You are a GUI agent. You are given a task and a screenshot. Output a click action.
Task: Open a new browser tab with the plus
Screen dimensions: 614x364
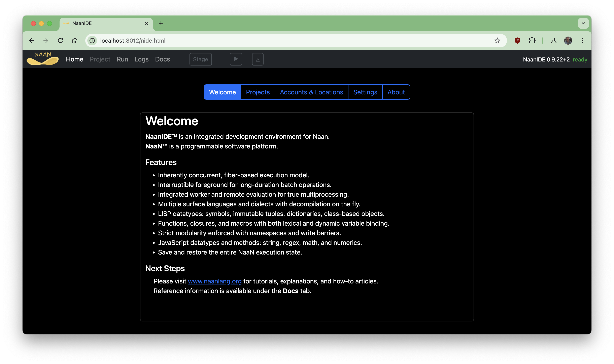coord(161,23)
